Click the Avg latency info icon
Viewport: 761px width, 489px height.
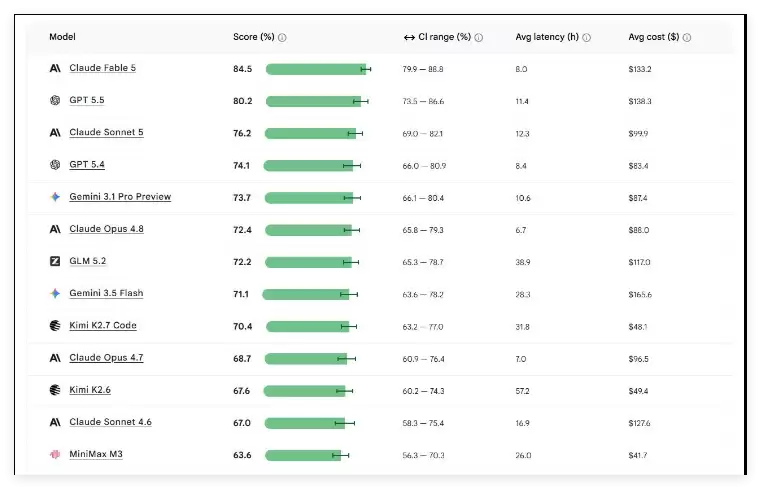pyautogui.click(x=586, y=37)
